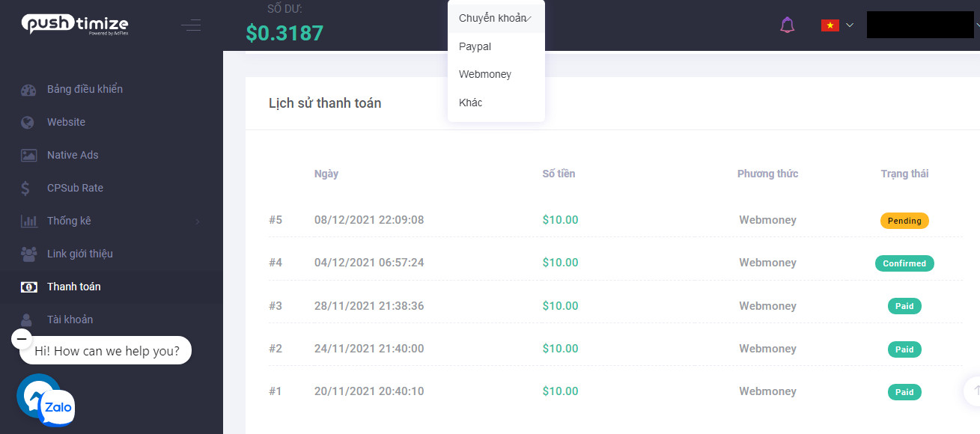The image size is (980, 434).
Task: Click the Phương thức column header
Action: click(767, 174)
